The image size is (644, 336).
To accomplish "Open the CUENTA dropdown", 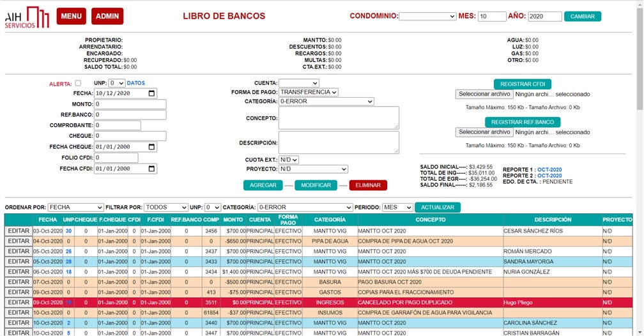I will (x=298, y=83).
